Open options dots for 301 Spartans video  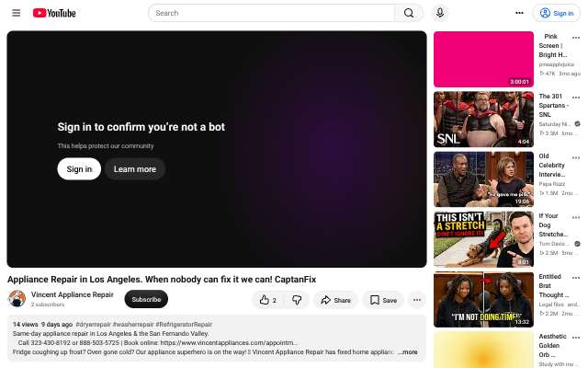pos(576,98)
